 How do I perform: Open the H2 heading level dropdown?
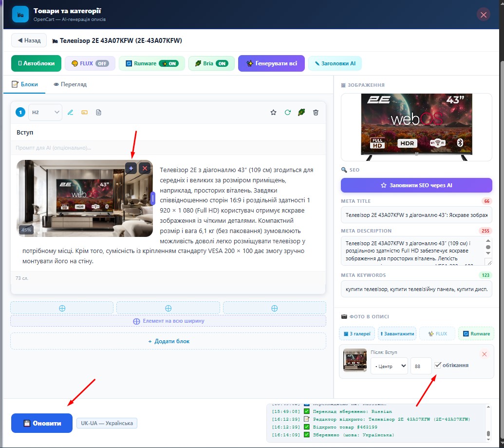coord(45,112)
